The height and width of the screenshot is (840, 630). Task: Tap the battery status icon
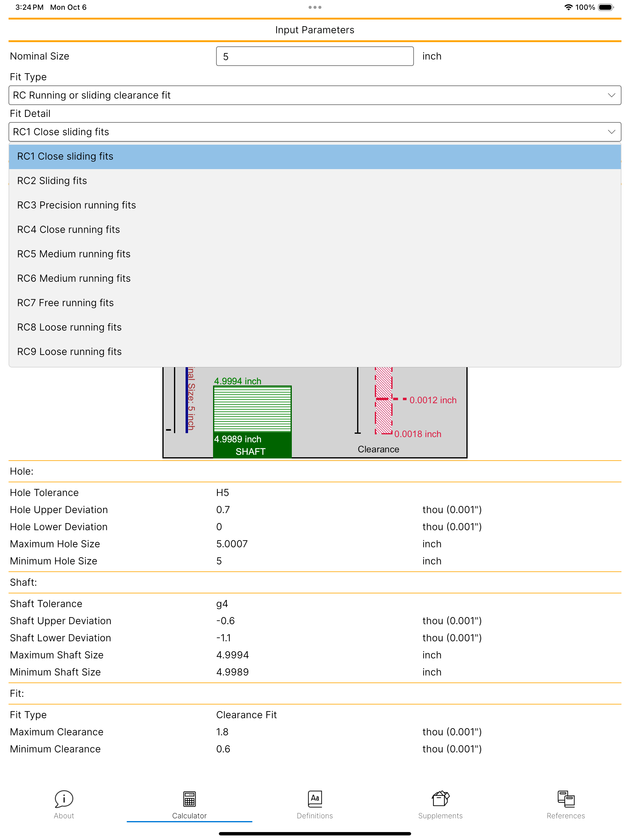[606, 7]
